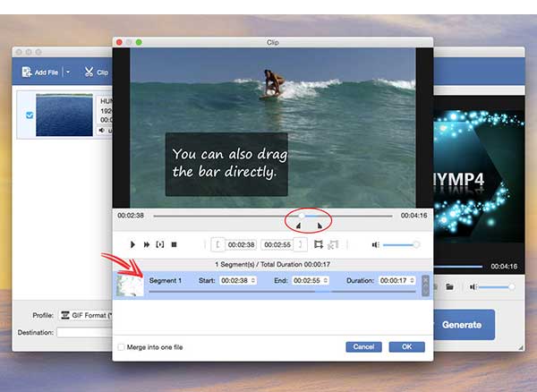Click the Cancel button
Image resolution: width=537 pixels, height=392 pixels.
pos(363,347)
